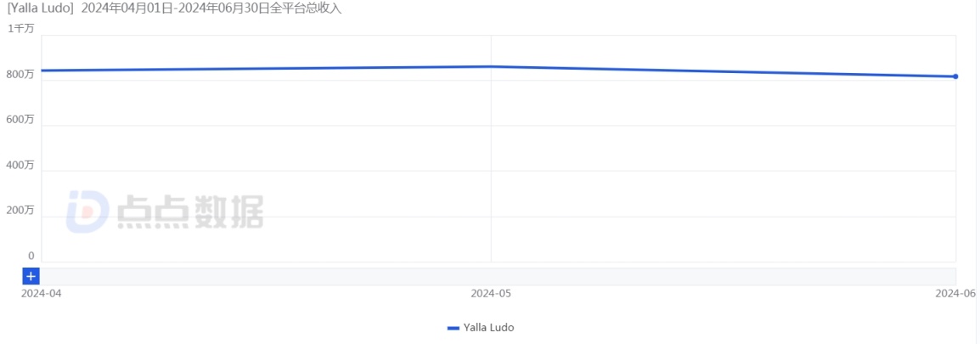
Task: Click the 400万 y-axis label
Action: [20, 165]
